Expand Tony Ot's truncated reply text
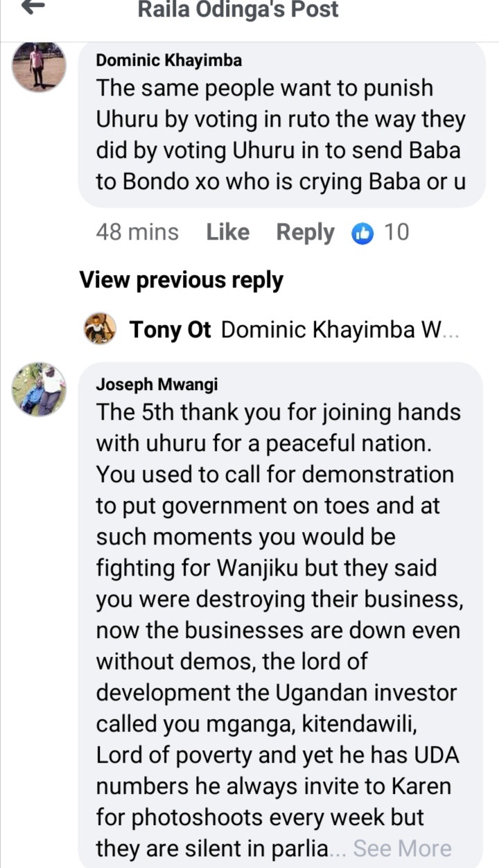 tap(340, 330)
